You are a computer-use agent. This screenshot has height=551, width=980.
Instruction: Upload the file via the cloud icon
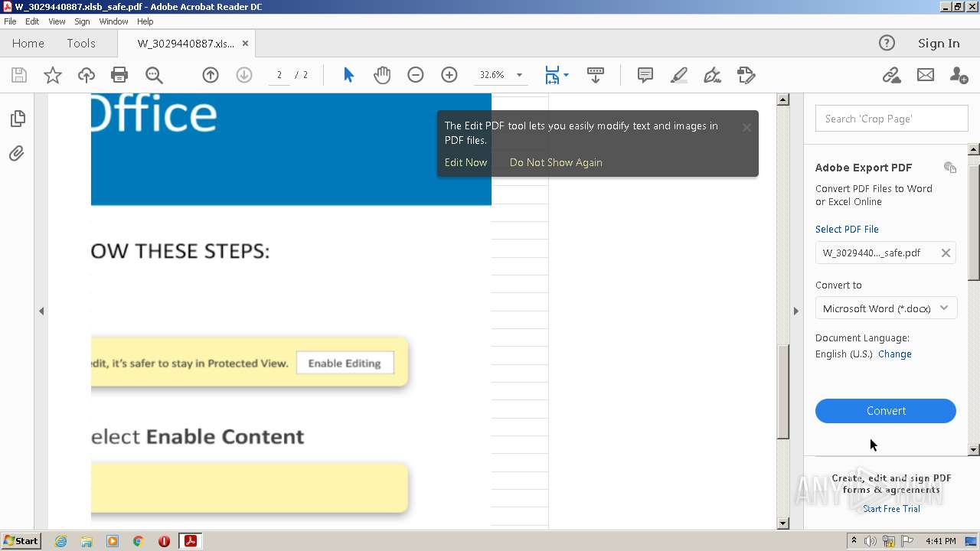tap(87, 75)
